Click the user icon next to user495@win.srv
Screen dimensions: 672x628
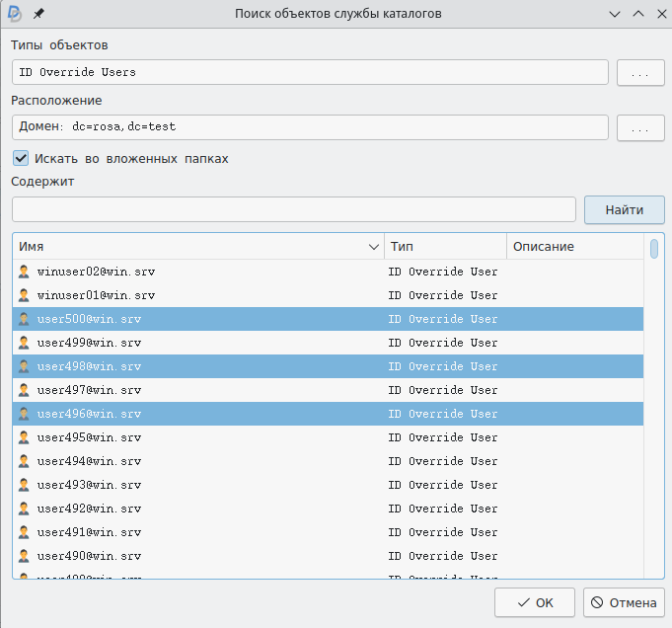(x=25, y=437)
